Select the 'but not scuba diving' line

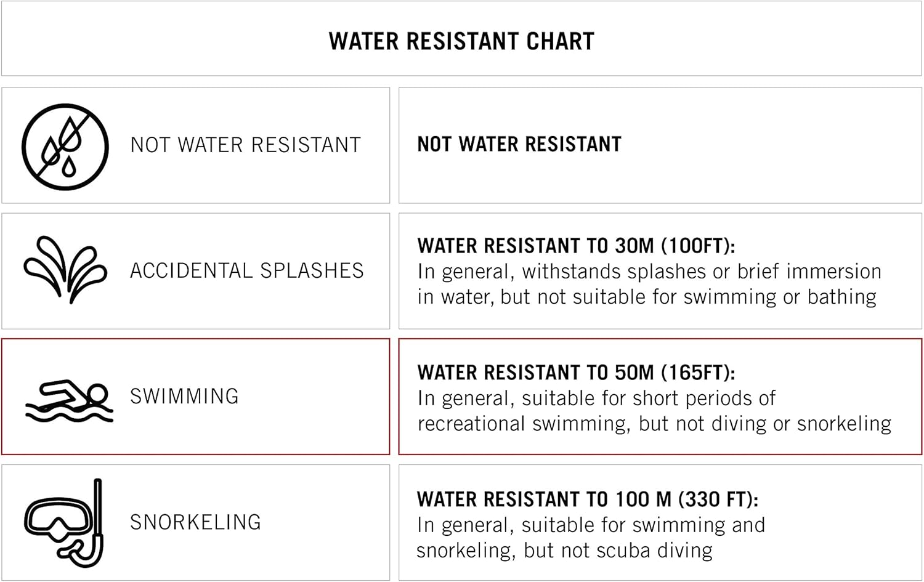click(x=564, y=550)
